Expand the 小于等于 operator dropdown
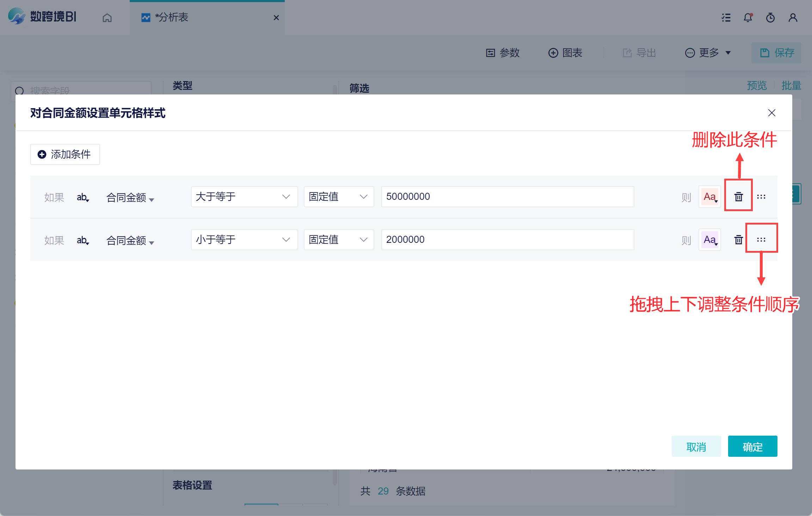Image resolution: width=812 pixels, height=516 pixels. [244, 240]
